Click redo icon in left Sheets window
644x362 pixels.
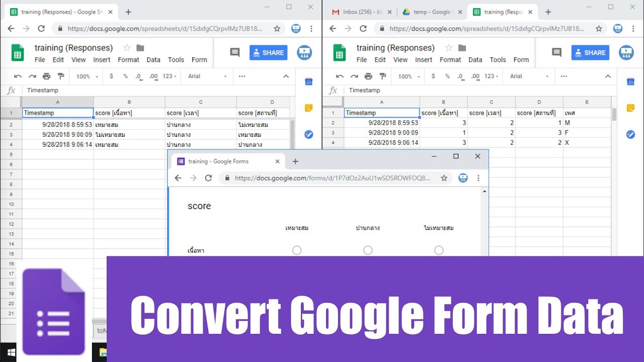(32, 76)
